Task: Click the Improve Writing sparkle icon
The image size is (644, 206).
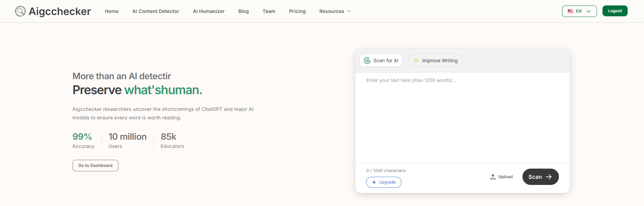Action: pos(416,61)
